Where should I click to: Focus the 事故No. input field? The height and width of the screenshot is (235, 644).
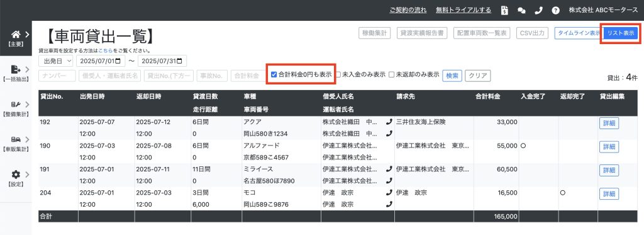tap(212, 76)
